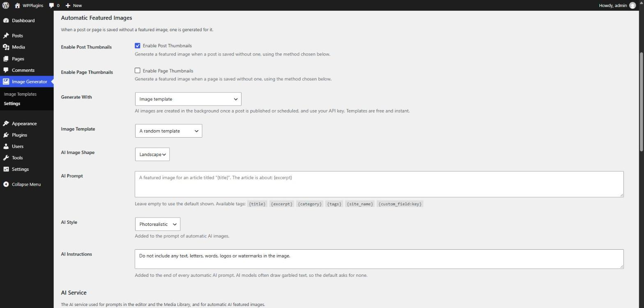Open the Appearance menu label
Screen dimensions: 644x308
pyautogui.click(x=24, y=124)
